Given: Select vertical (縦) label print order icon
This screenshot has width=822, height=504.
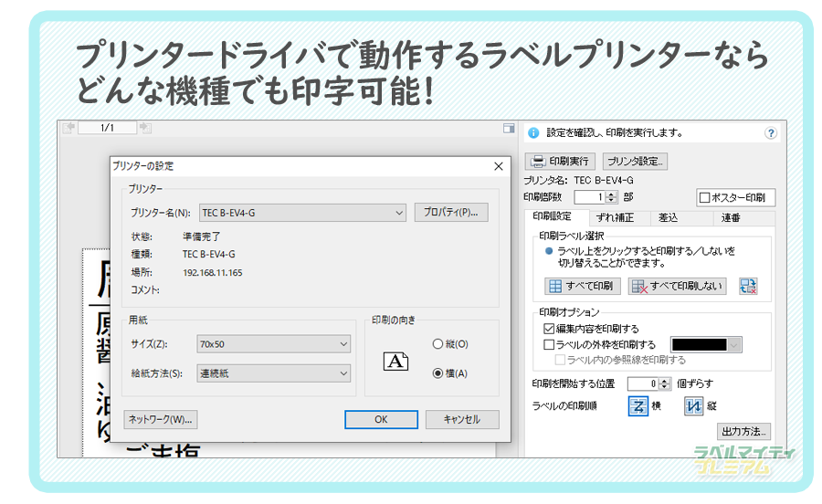Looking at the screenshot, I should [694, 406].
